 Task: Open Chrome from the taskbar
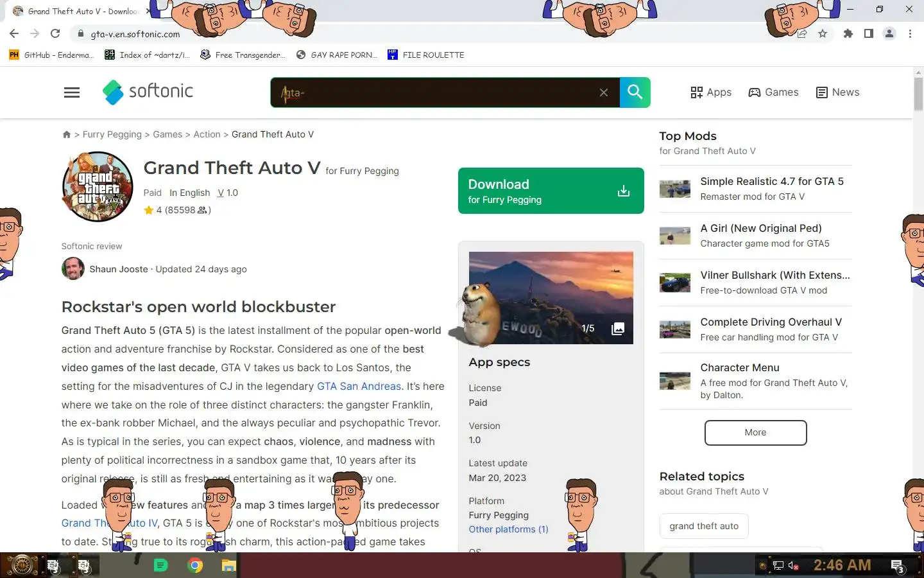pos(195,565)
